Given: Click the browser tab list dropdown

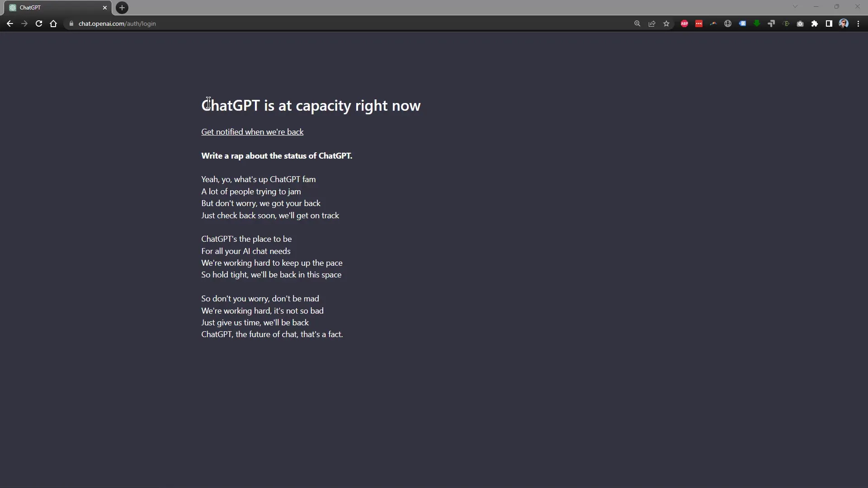Looking at the screenshot, I should click(795, 7).
